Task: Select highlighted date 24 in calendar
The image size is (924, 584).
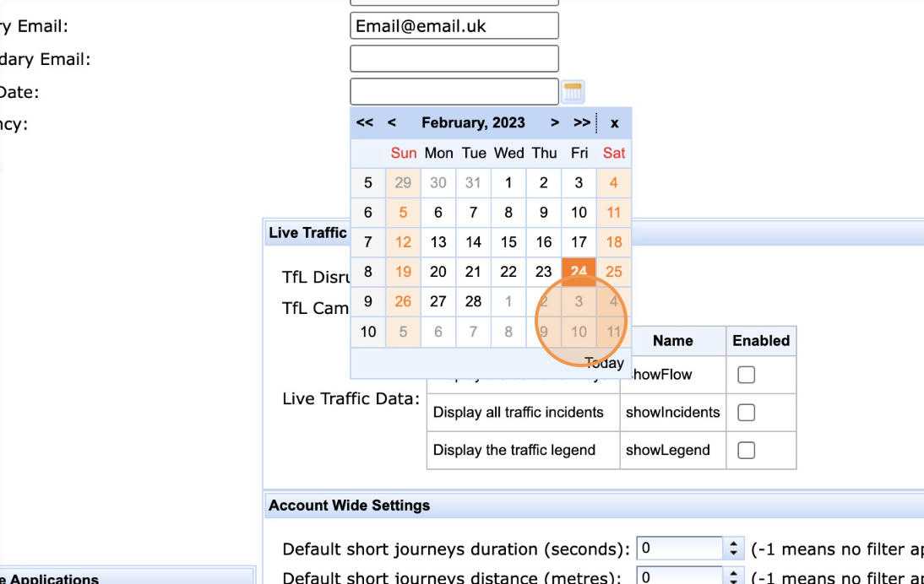Action: (579, 272)
